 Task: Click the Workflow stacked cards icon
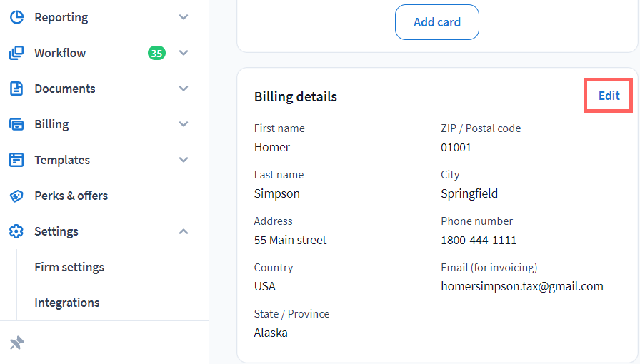16,53
